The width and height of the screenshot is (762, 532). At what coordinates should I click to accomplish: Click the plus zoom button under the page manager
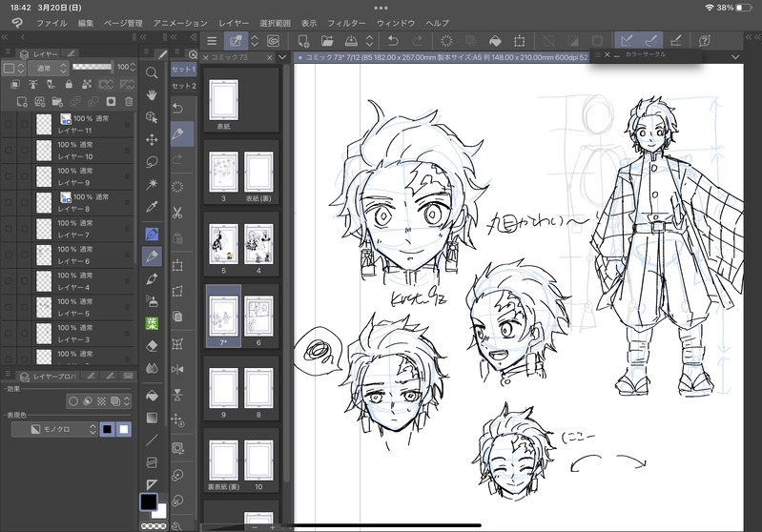point(273,527)
